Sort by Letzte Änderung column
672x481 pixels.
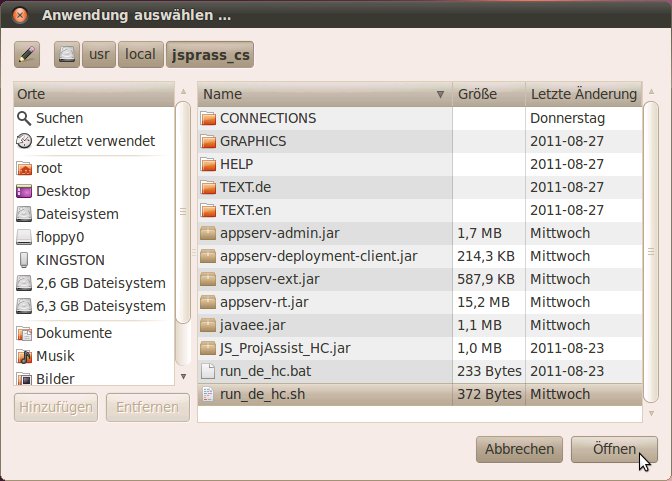click(584, 94)
